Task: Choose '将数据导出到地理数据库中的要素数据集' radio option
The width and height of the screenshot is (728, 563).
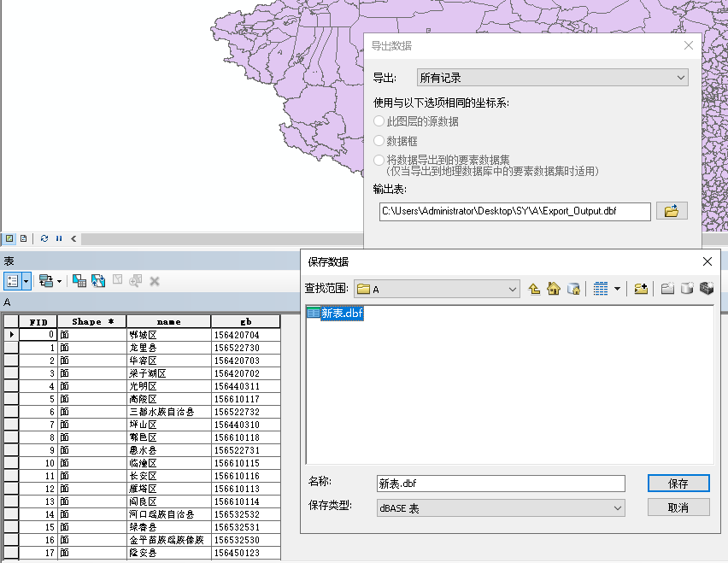Action: (x=379, y=160)
